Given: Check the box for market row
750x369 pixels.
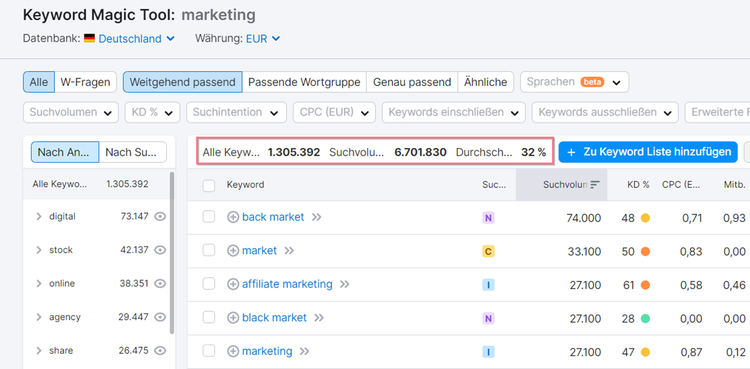Looking at the screenshot, I should 209,250.
